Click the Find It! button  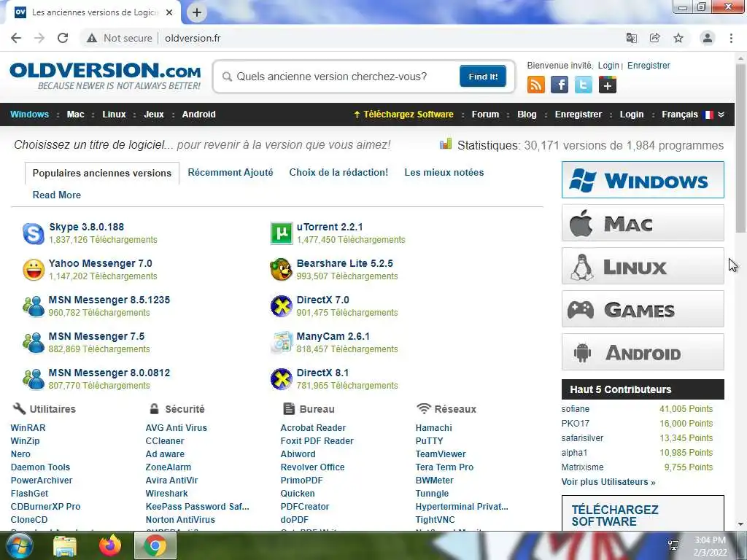[483, 76]
